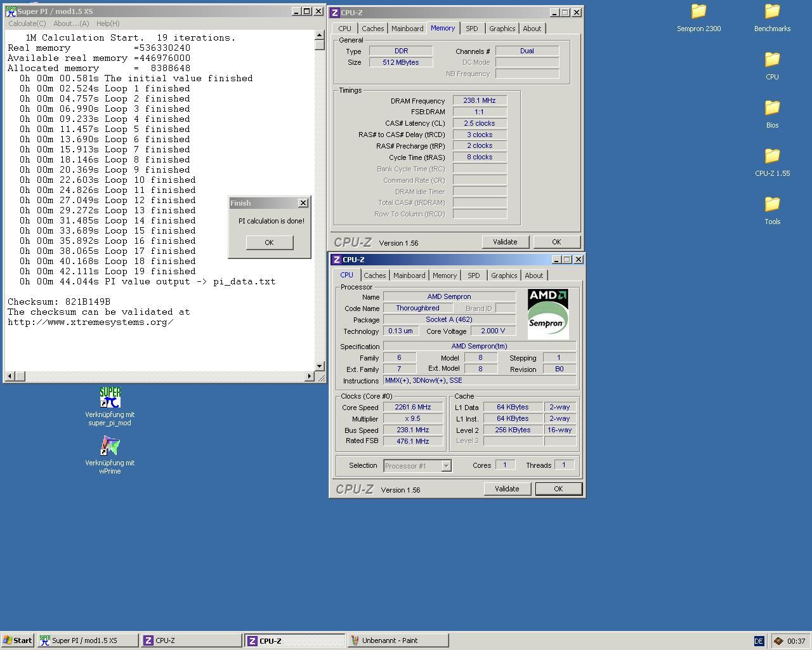
Task: Click the CAS# Latency 2.5 clocks field
Action: click(480, 123)
